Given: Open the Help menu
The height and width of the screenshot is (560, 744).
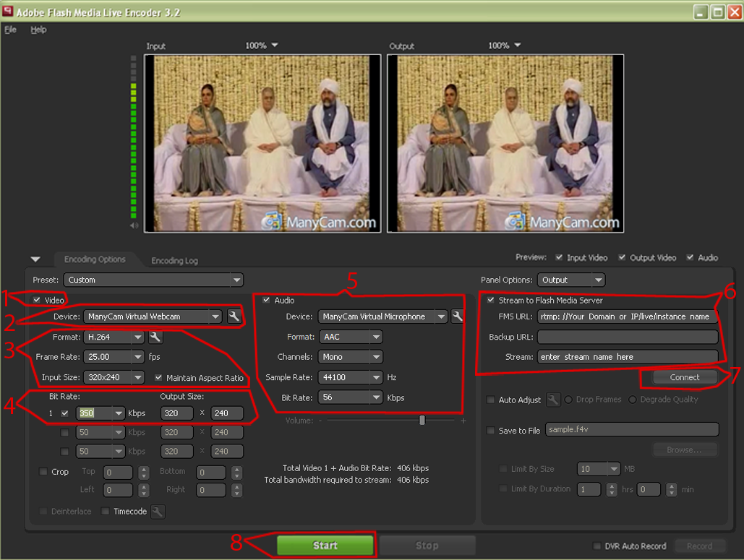Looking at the screenshot, I should click(x=38, y=30).
